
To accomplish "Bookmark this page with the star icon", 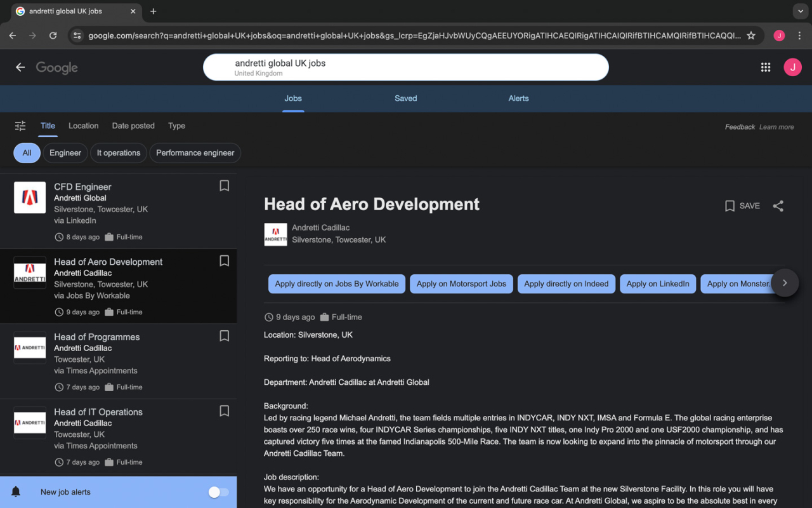I will [x=751, y=36].
